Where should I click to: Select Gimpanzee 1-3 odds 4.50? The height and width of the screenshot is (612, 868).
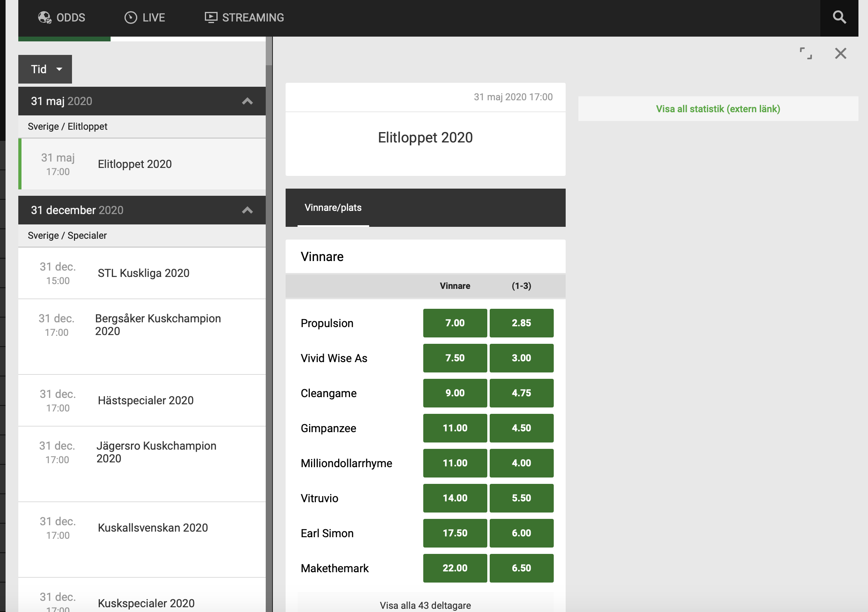(522, 428)
